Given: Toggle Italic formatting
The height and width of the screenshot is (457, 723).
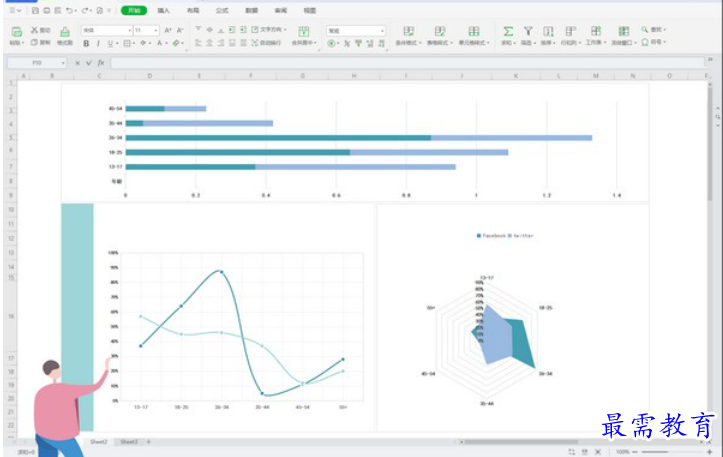Looking at the screenshot, I should 98,43.
